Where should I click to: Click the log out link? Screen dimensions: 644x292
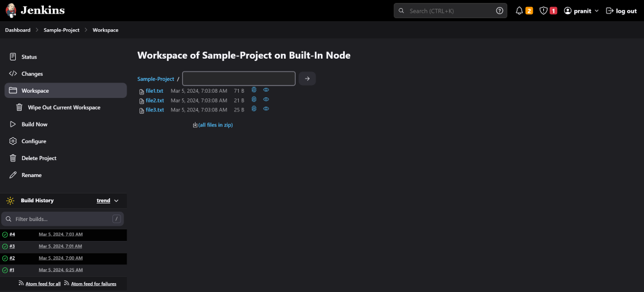(621, 11)
